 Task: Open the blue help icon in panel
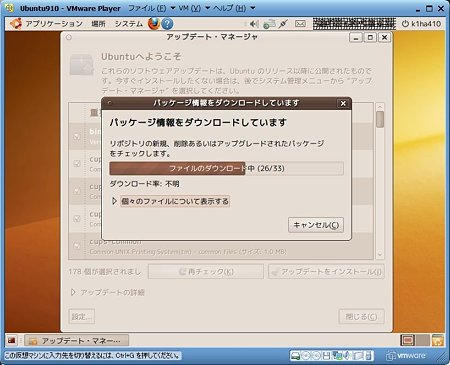click(167, 24)
